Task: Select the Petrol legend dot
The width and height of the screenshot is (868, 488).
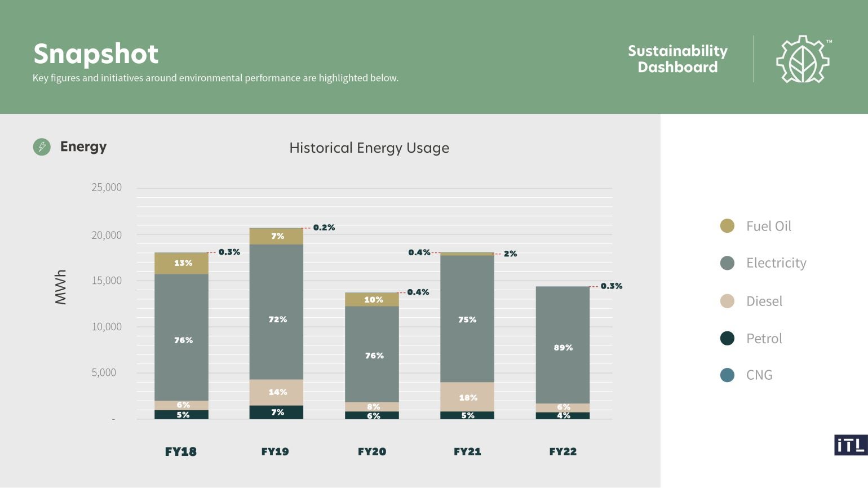Action: pyautogui.click(x=727, y=338)
